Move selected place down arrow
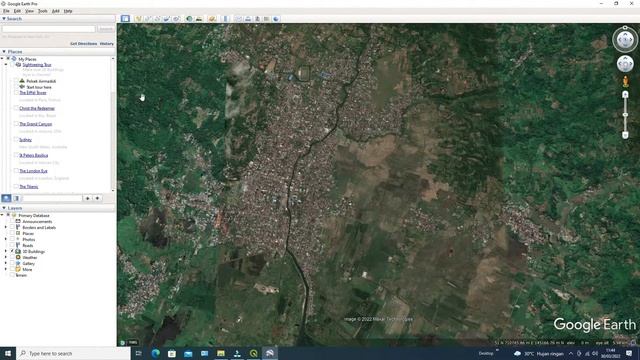The image size is (640, 360). click(x=98, y=198)
